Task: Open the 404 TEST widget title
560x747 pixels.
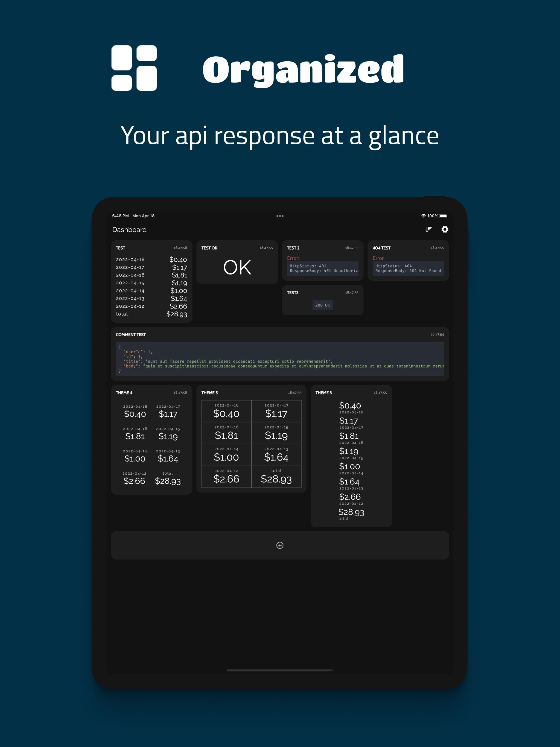Action: tap(381, 248)
